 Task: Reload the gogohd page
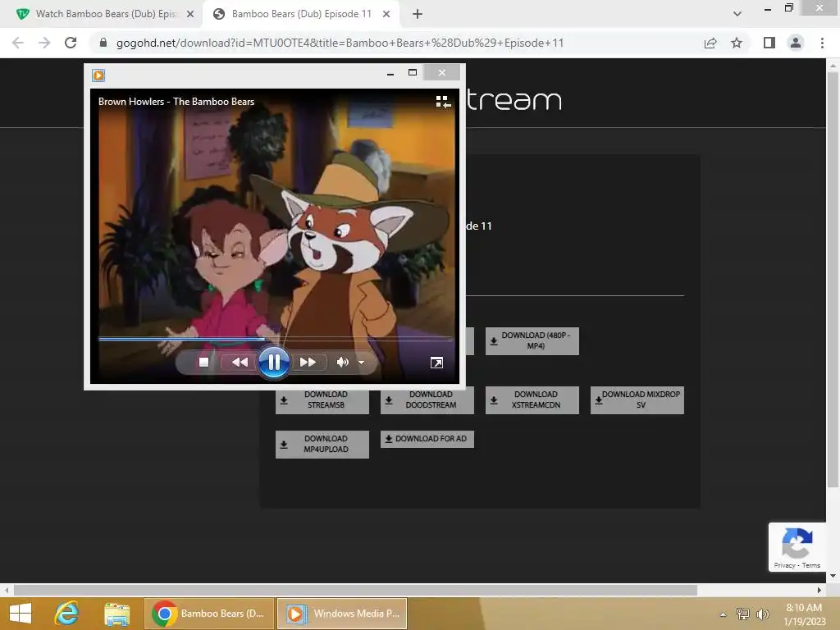71,43
